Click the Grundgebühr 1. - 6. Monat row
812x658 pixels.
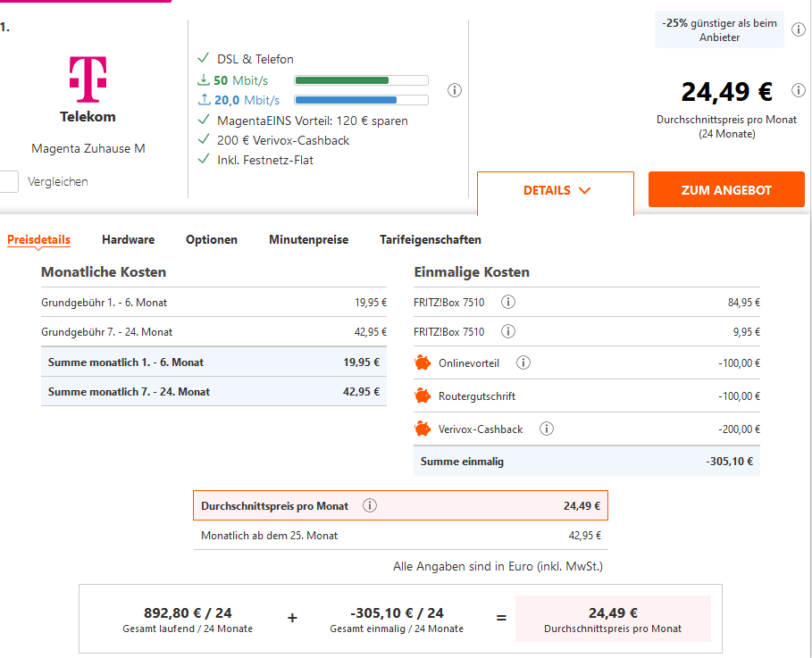(213, 303)
